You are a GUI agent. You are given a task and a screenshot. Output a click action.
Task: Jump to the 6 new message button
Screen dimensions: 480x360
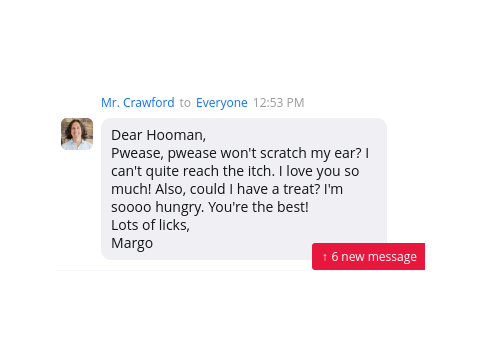pos(368,257)
